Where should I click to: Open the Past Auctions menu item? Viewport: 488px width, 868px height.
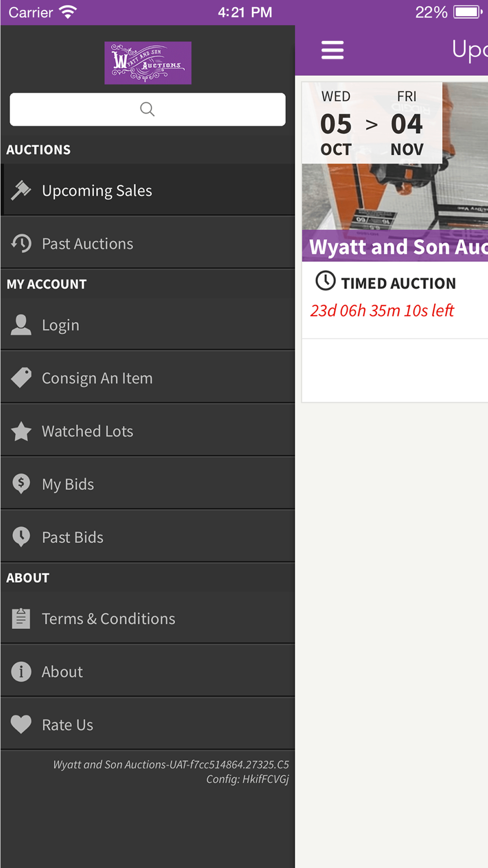pyautogui.click(x=88, y=244)
